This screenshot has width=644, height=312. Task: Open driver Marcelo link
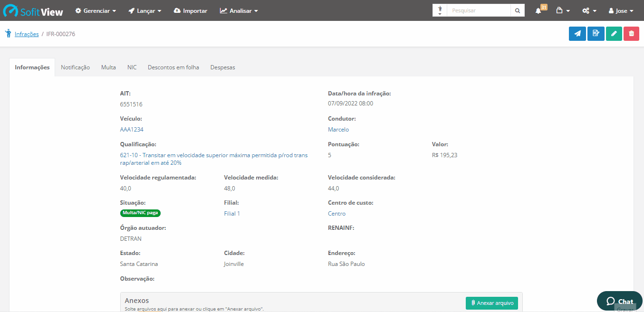tap(338, 129)
